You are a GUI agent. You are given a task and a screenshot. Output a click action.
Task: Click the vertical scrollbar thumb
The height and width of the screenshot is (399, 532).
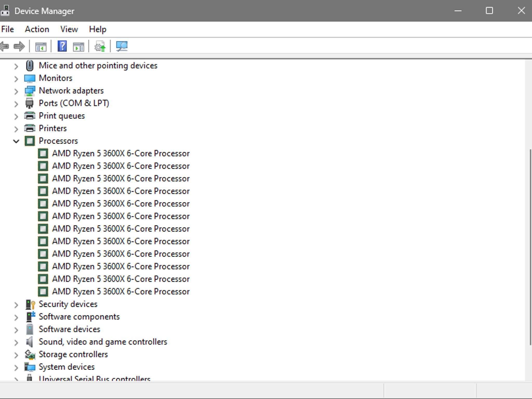[x=530, y=247]
